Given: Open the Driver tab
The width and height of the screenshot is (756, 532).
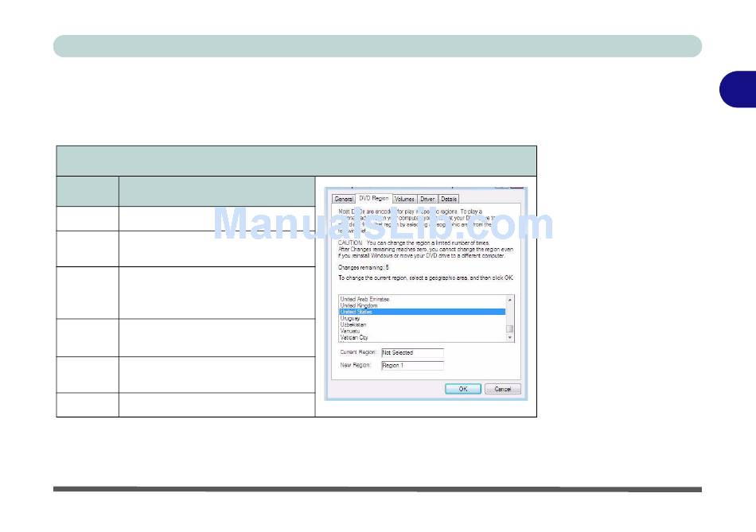Looking at the screenshot, I should [x=427, y=199].
